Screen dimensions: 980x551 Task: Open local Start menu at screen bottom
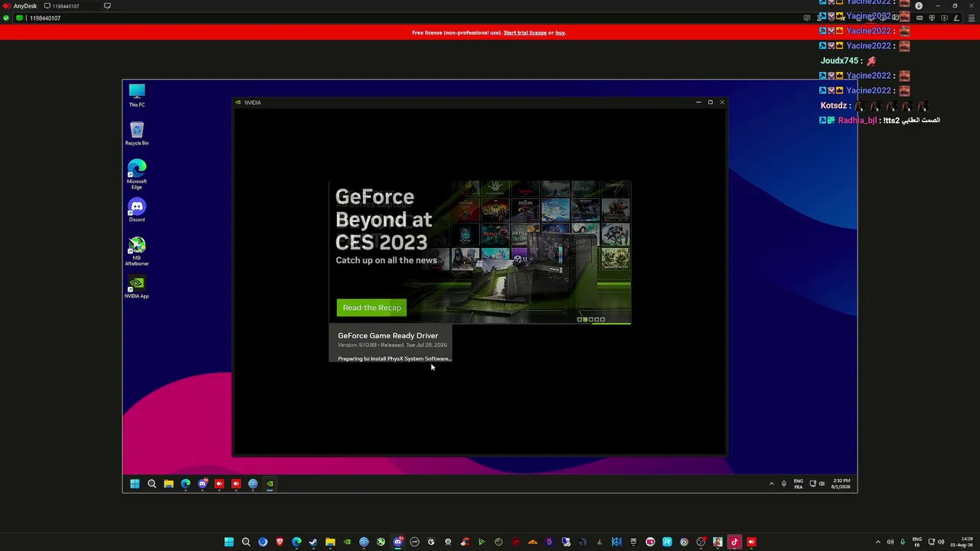click(229, 543)
